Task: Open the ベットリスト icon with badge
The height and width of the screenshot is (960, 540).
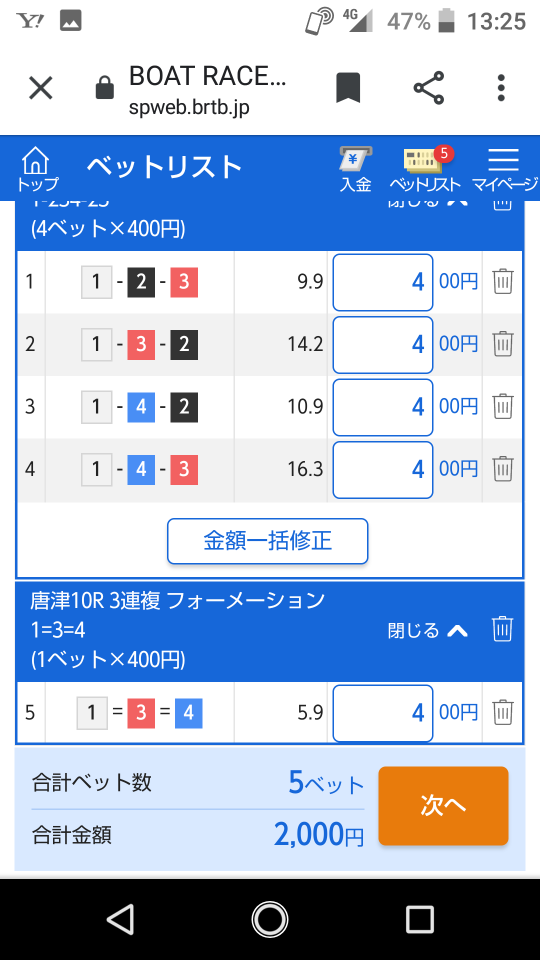Action: [x=425, y=168]
